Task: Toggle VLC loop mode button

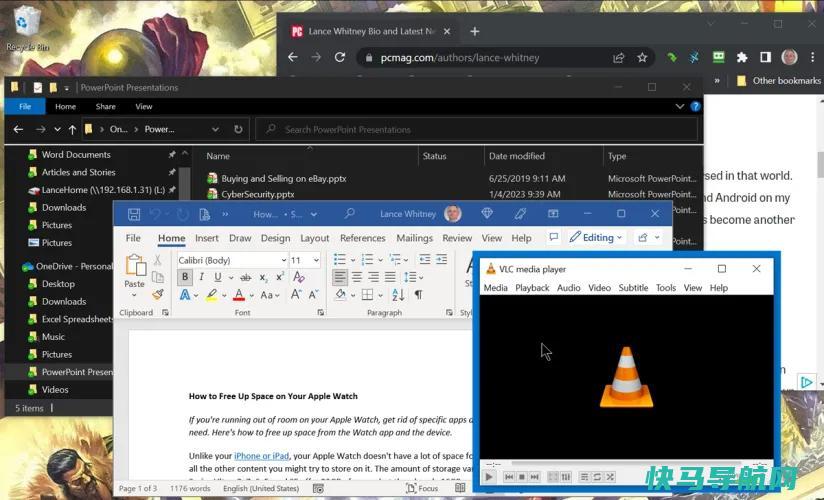Action: [598, 477]
